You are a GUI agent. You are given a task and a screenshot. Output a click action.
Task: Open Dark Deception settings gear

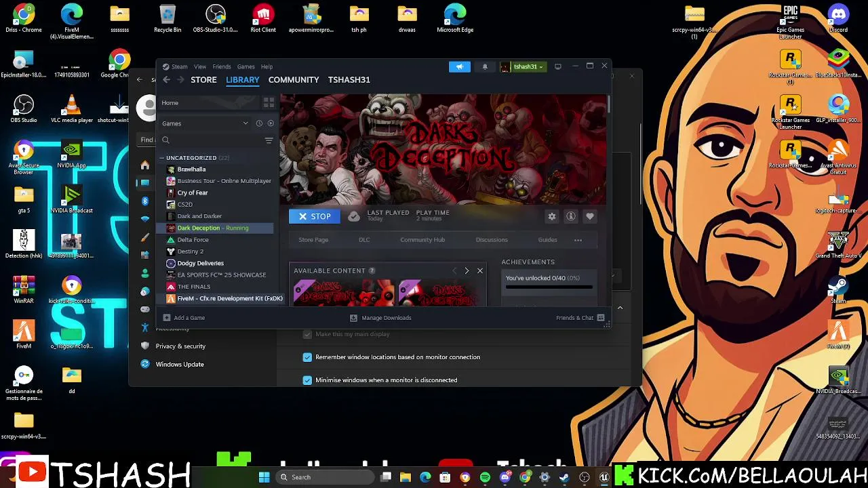coord(552,216)
